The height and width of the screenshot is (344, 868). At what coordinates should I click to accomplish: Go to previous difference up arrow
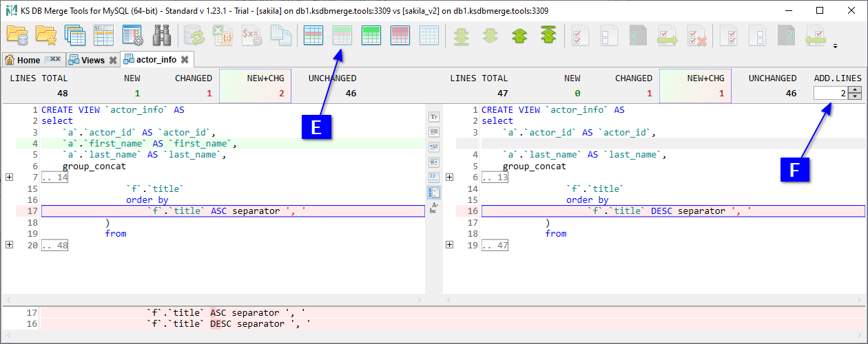pyautogui.click(x=519, y=35)
